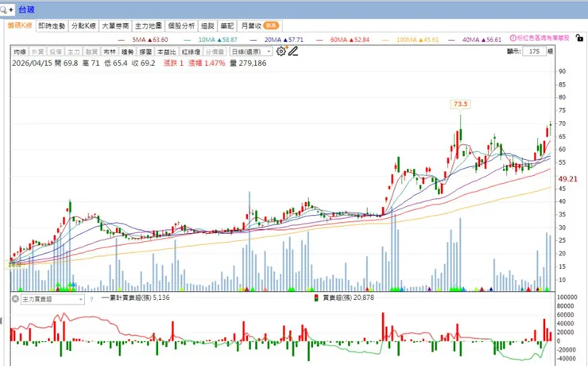Click the 2026/04/15 date readout
Screen dimensions: 588x366
[x=32, y=63]
